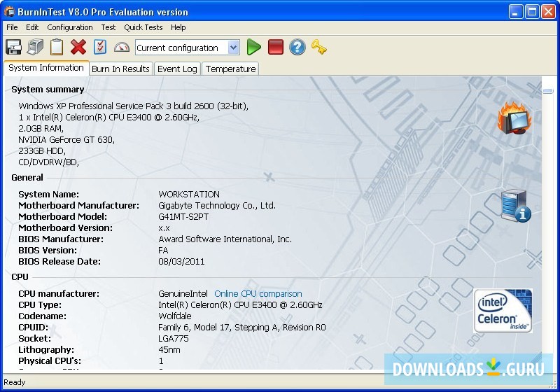Click the Ready status bar text
Viewport: 560px width, 392px height.
(x=14, y=382)
